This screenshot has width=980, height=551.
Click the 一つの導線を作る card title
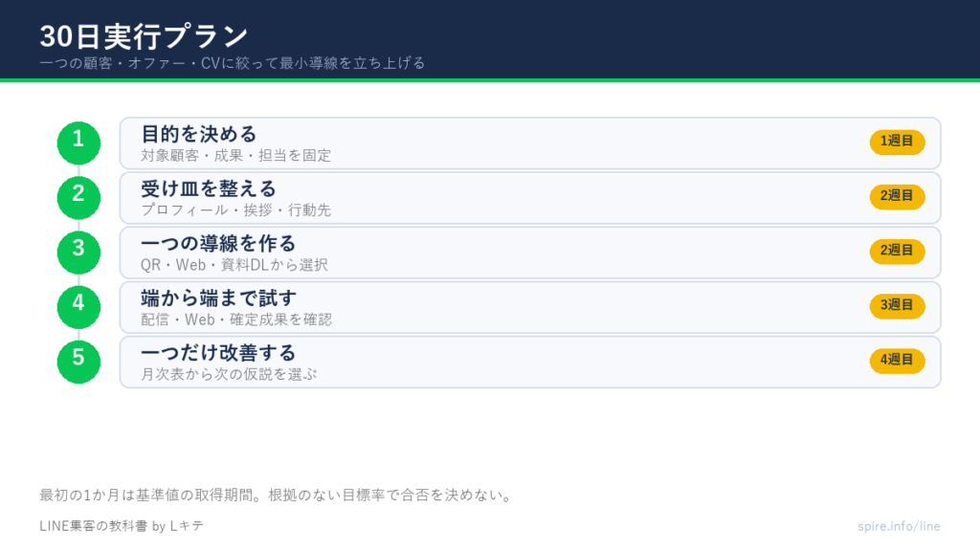tap(218, 243)
